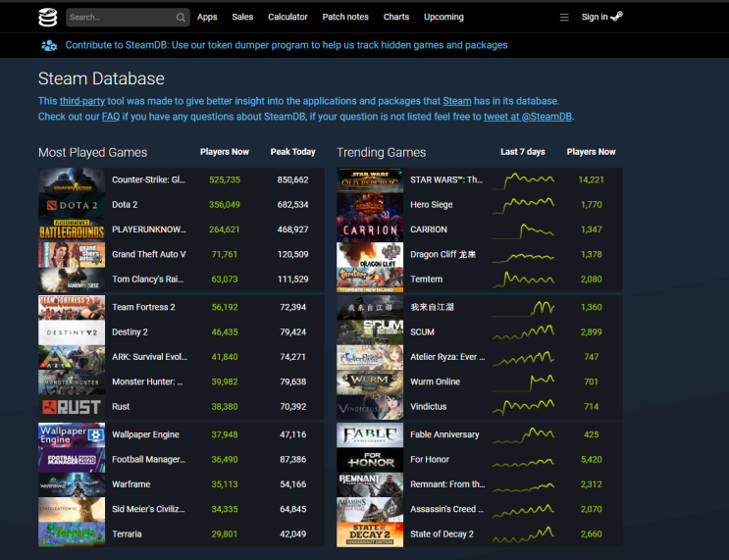Open Fable Anniversary thumbnail

click(x=370, y=435)
